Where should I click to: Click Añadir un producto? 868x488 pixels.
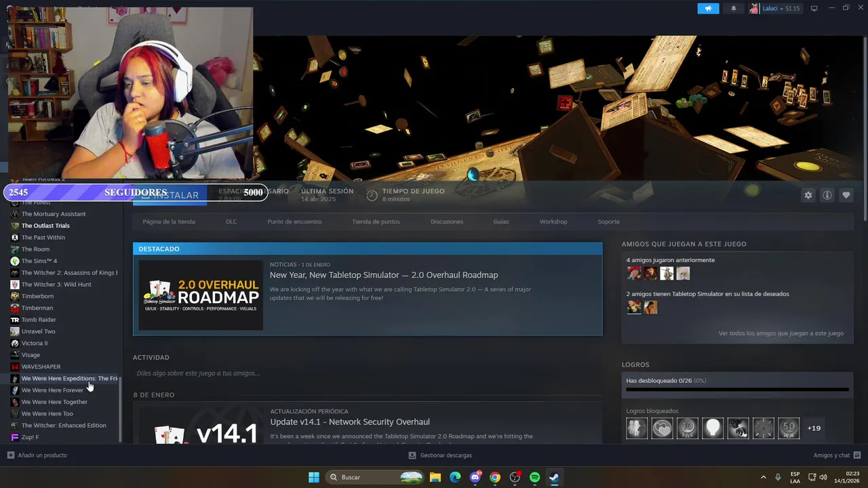coord(37,455)
